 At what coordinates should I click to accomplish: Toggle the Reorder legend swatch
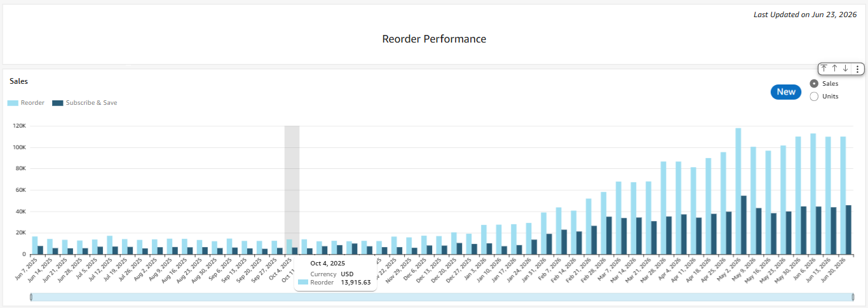13,103
